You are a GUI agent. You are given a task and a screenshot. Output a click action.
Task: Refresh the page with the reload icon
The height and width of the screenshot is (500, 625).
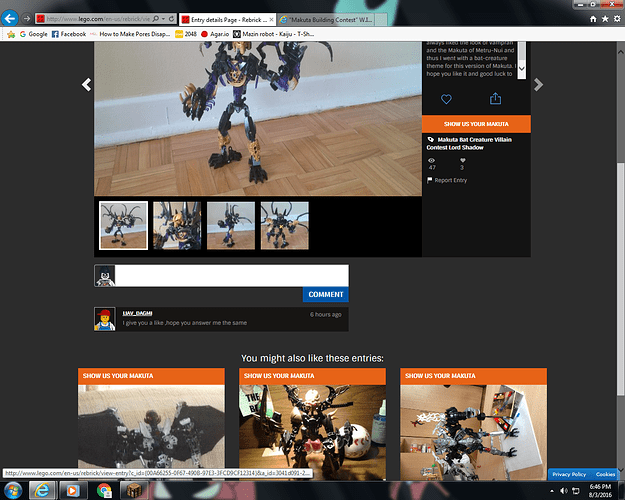click(171, 19)
